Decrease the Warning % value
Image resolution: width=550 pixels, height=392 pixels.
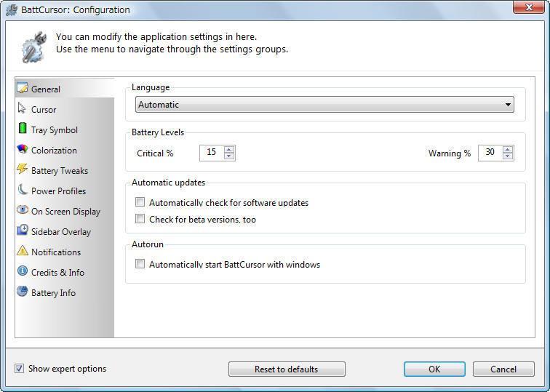[508, 156]
